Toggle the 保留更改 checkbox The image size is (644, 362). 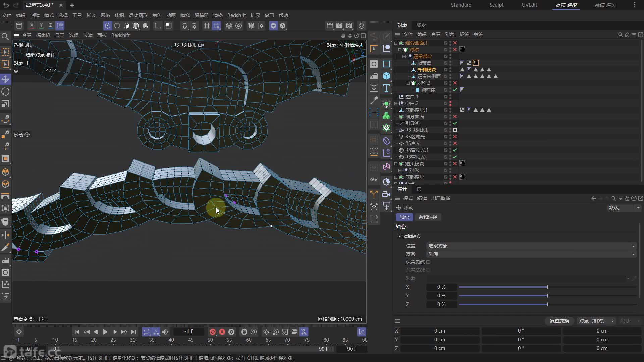[x=428, y=262]
